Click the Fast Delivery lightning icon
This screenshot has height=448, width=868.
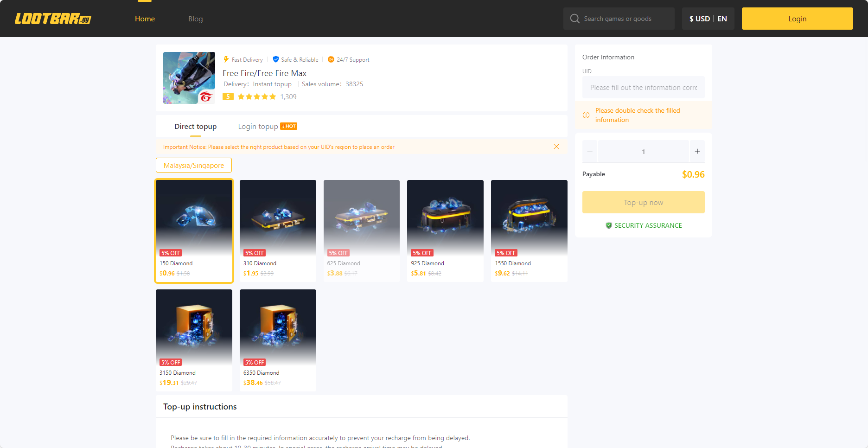[226, 59]
